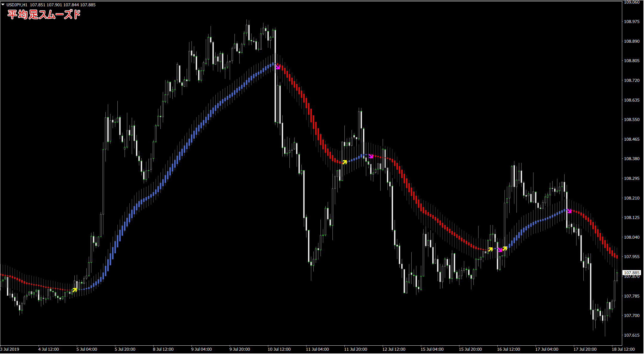644x354 pixels.
Task: Click yellow up arrow near 11 Jul 20:00
Action: pyautogui.click(x=345, y=162)
